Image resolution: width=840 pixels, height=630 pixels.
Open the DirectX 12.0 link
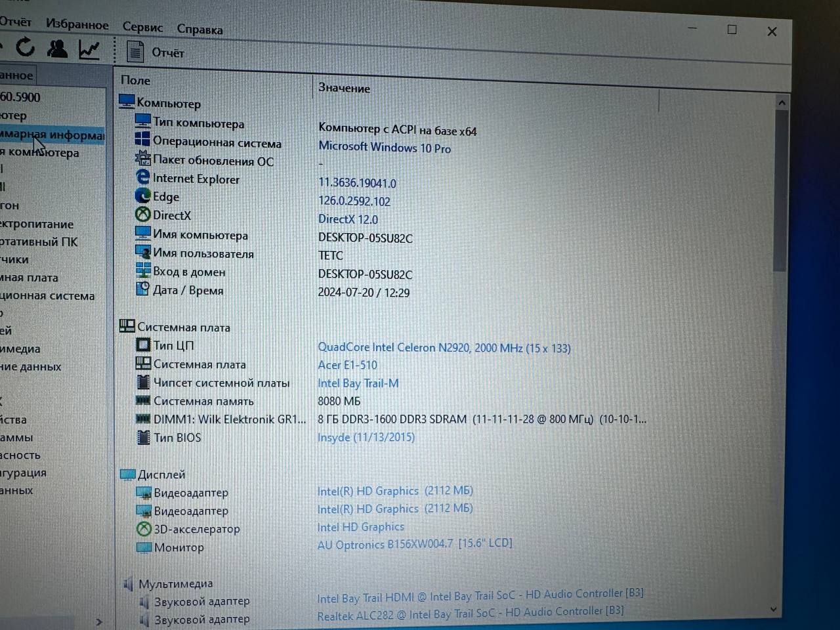pos(348,219)
